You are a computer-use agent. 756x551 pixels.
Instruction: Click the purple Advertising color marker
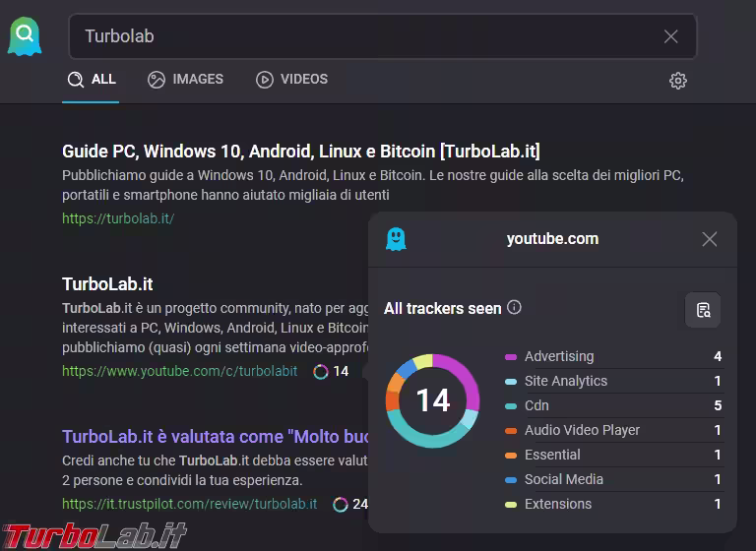point(511,357)
